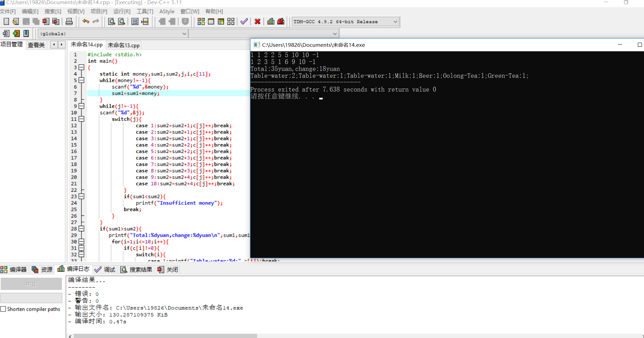Collapse the while loop fold at line 9
Screen dimensions: 644x338
click(x=82, y=106)
